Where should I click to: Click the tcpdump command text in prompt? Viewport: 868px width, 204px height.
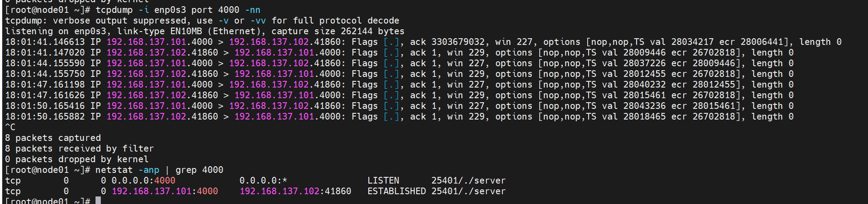point(178,10)
